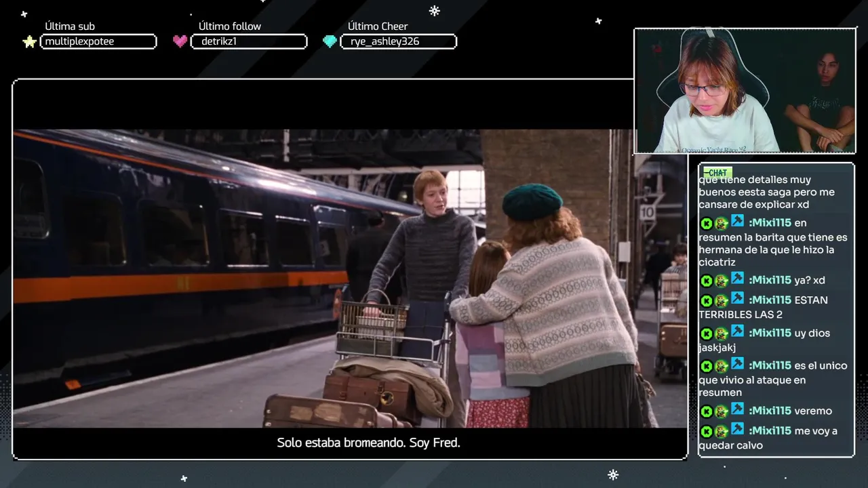Open Mixi115 username on 'veremo' message
The image size is (868, 488).
(770, 411)
